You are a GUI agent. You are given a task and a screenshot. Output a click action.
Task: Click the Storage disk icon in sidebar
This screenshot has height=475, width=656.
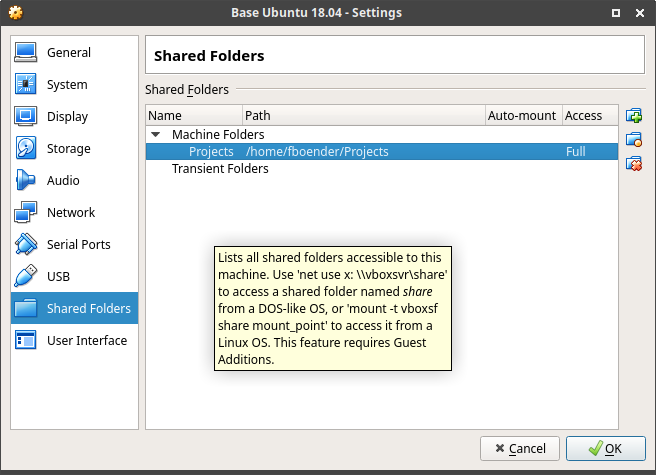(26, 148)
